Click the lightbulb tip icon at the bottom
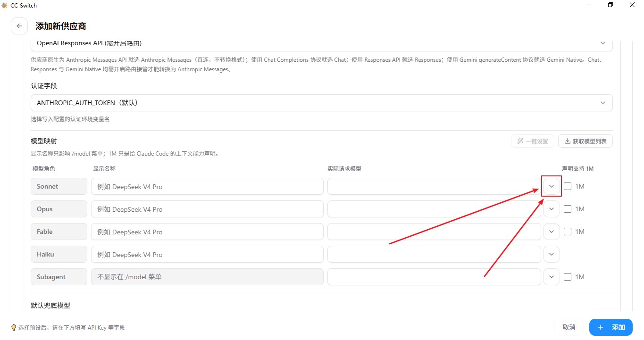This screenshot has width=644, height=340. pos(14,327)
